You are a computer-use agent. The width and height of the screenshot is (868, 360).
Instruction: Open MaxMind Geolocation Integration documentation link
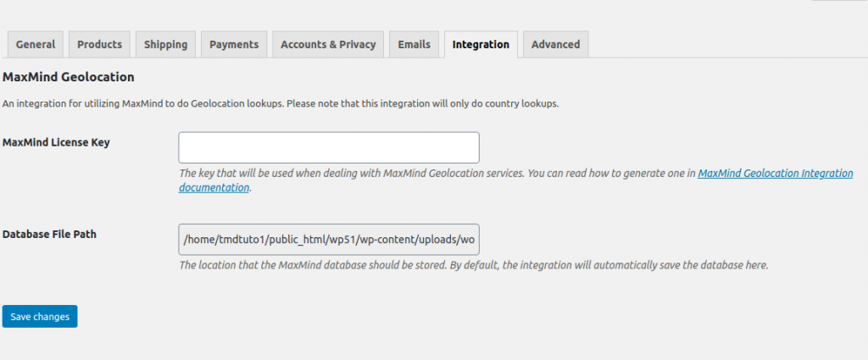[x=775, y=173]
